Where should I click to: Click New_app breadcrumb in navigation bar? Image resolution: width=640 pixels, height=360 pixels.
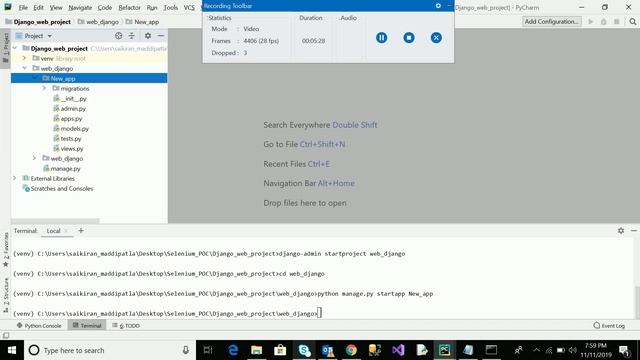pos(142,22)
